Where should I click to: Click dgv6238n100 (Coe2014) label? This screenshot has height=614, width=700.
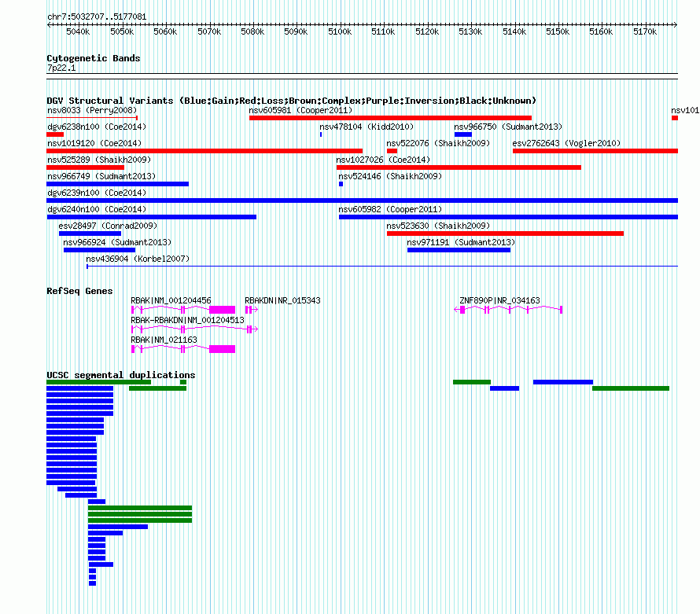click(x=97, y=127)
